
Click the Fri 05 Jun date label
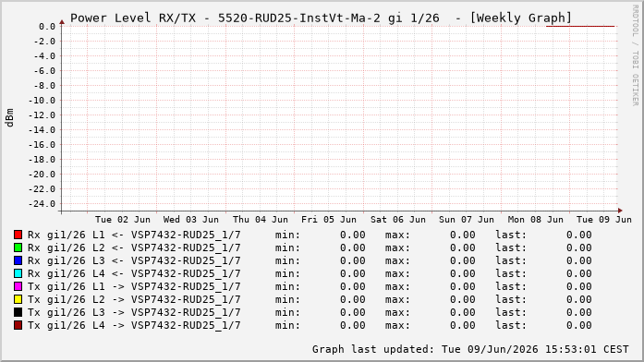[329, 220]
